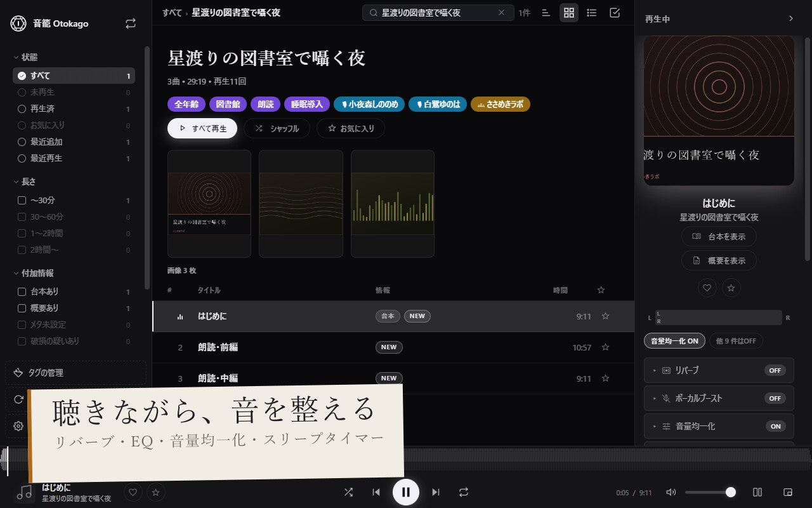Open the script with 台本を表示
The width and height of the screenshot is (812, 508).
(x=719, y=236)
